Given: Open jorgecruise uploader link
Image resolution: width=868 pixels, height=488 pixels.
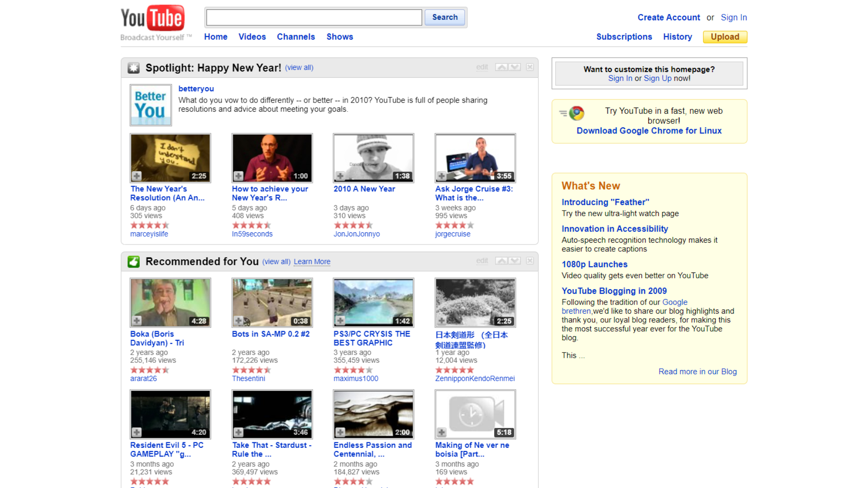Looking at the screenshot, I should pos(453,234).
